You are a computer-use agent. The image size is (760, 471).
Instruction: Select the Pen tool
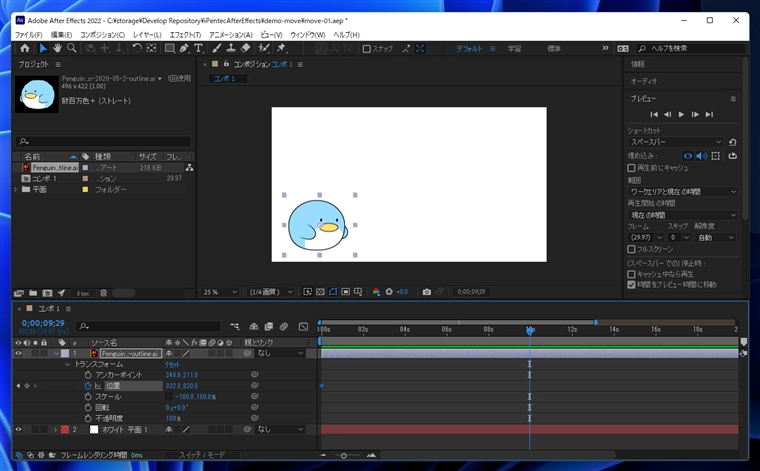coord(184,48)
